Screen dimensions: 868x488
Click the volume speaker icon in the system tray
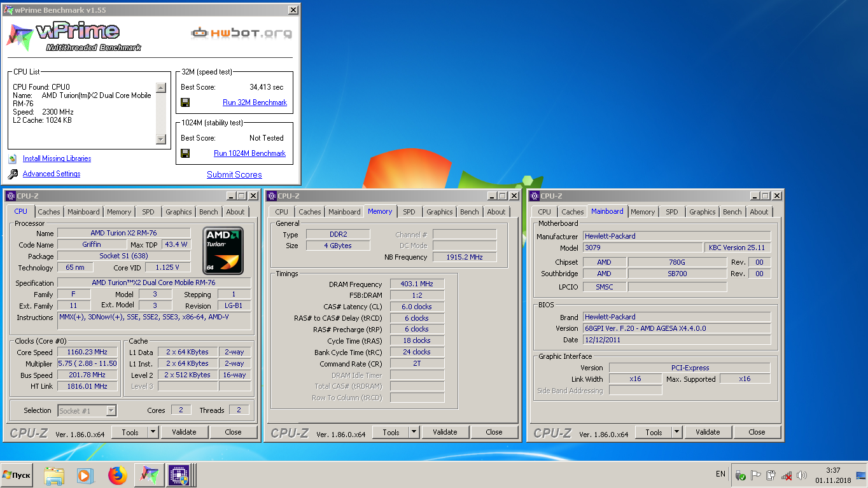coord(802,475)
